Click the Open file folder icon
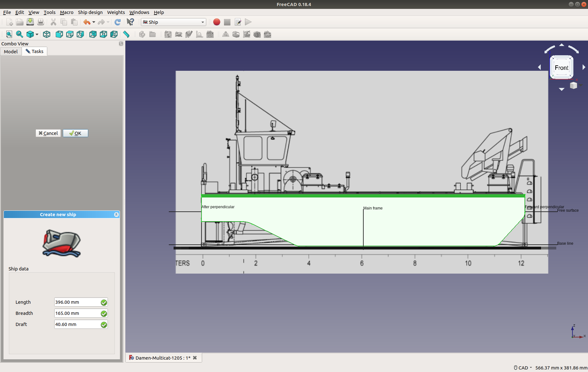 click(20, 22)
